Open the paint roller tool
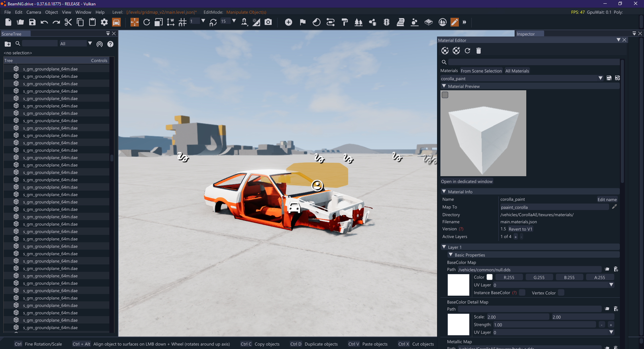The width and height of the screenshot is (644, 349). (344, 22)
